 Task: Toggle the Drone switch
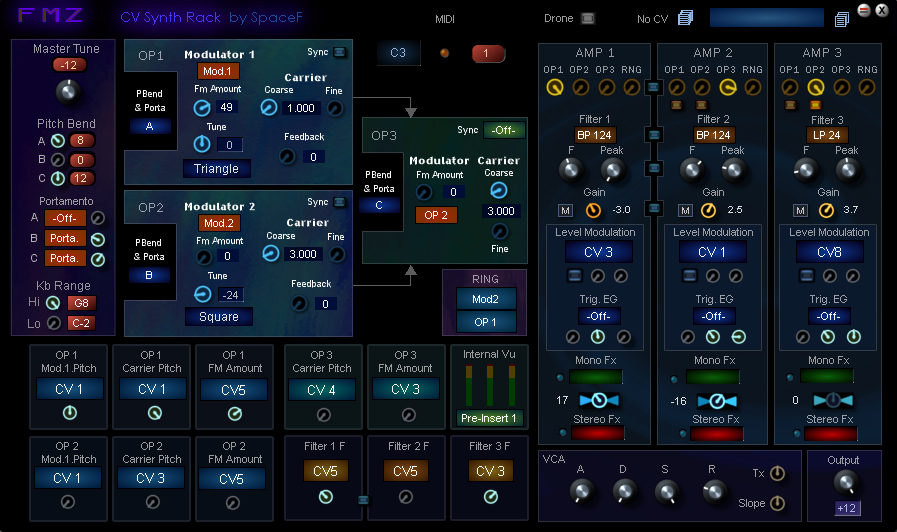coord(588,18)
